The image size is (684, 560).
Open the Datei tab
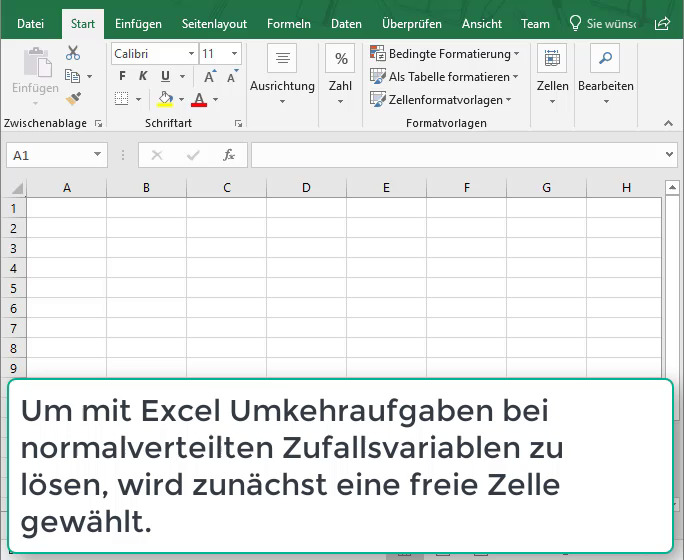pyautogui.click(x=31, y=24)
